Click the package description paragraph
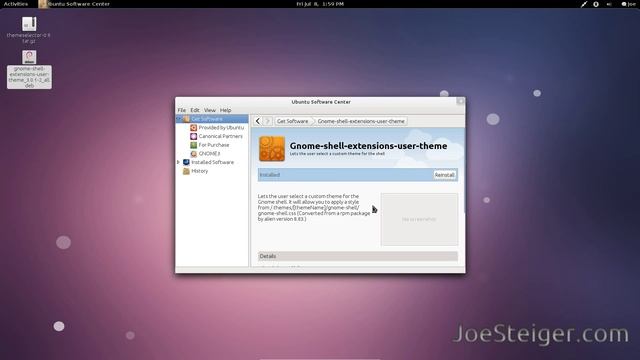640x360 pixels. (314, 207)
